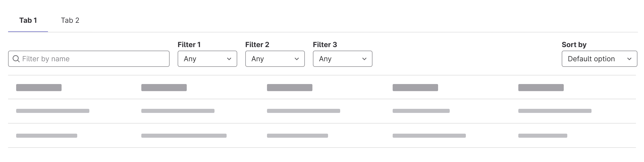Click the last placeholder in the first row
This screenshot has width=644, height=162.
(x=541, y=88)
